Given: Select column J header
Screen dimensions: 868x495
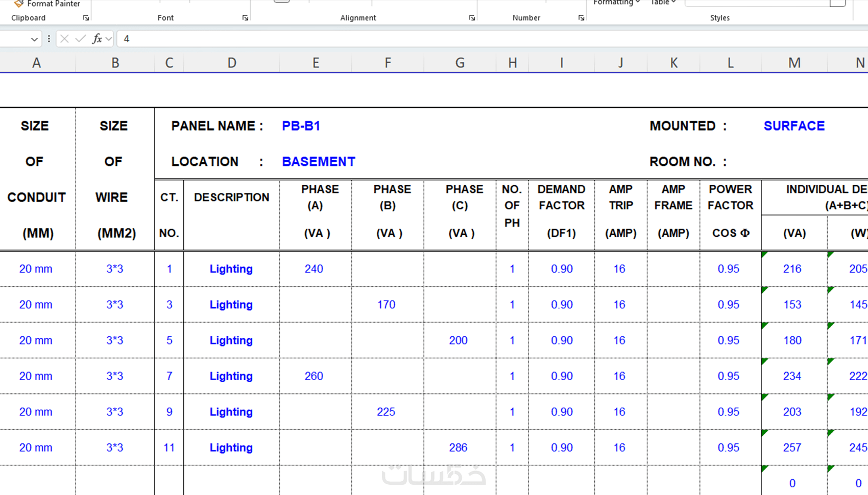Looking at the screenshot, I should pyautogui.click(x=621, y=63).
